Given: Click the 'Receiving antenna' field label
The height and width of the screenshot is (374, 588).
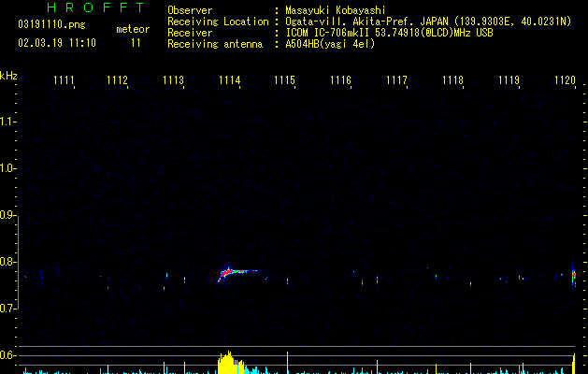Looking at the screenshot, I should point(215,44).
